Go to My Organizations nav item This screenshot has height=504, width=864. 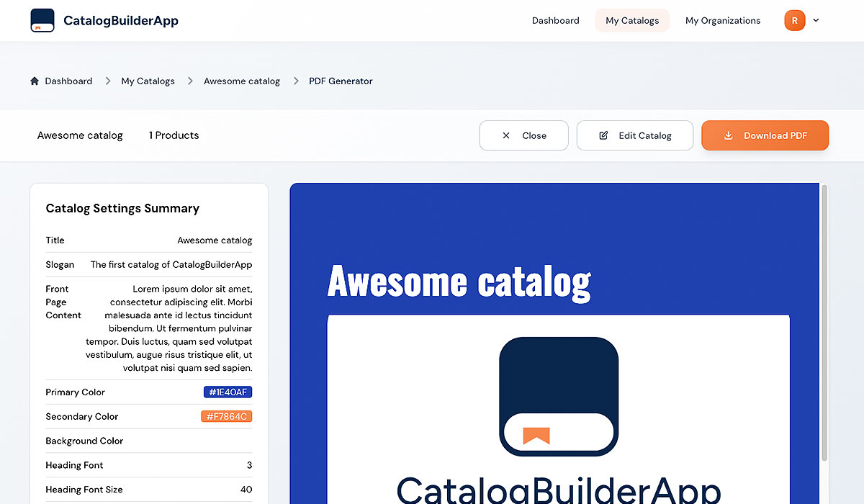[x=722, y=20]
